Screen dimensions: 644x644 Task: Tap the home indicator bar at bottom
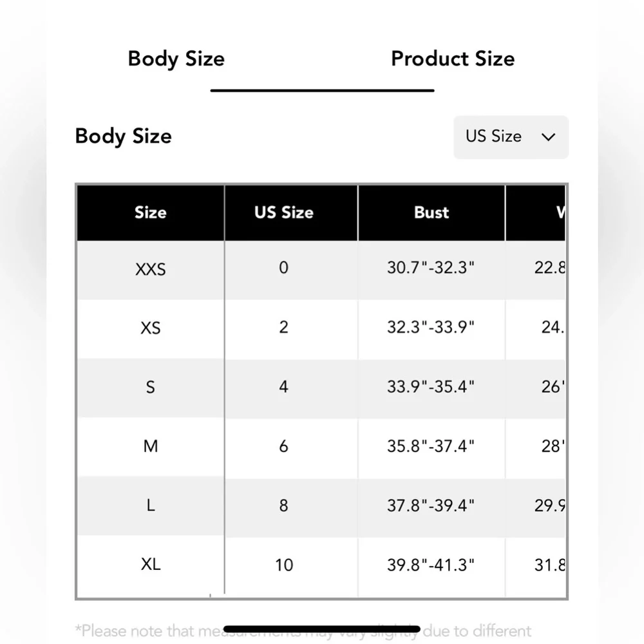322,629
